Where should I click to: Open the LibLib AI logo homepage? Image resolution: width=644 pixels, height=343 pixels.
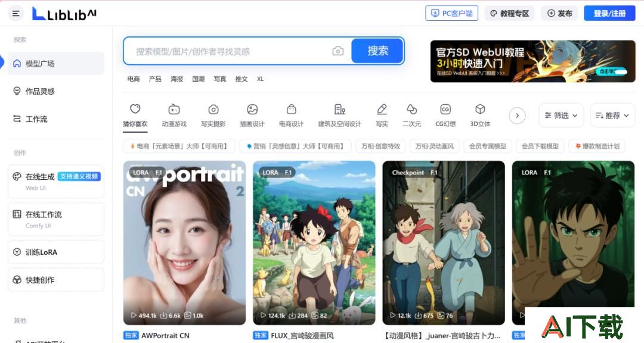point(64,14)
